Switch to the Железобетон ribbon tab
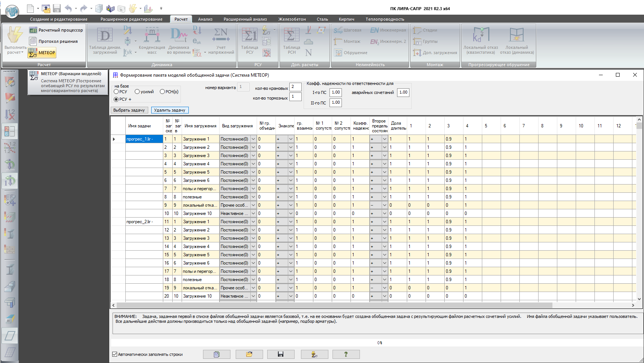The height and width of the screenshot is (363, 644). pyautogui.click(x=292, y=19)
